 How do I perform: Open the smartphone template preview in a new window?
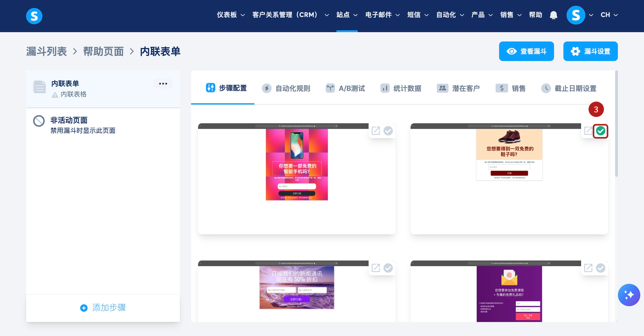[376, 130]
